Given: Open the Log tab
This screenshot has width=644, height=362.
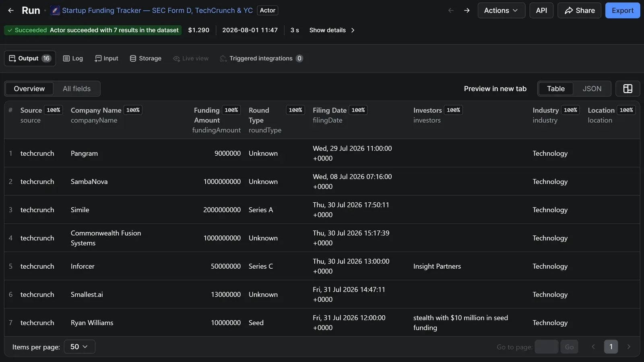Looking at the screenshot, I should point(73,58).
